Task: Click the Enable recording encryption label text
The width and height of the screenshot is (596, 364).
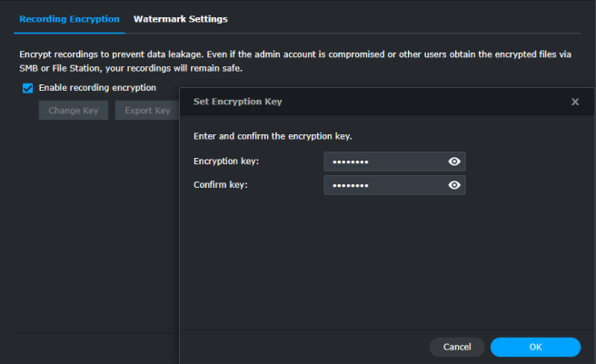Action: [x=97, y=88]
